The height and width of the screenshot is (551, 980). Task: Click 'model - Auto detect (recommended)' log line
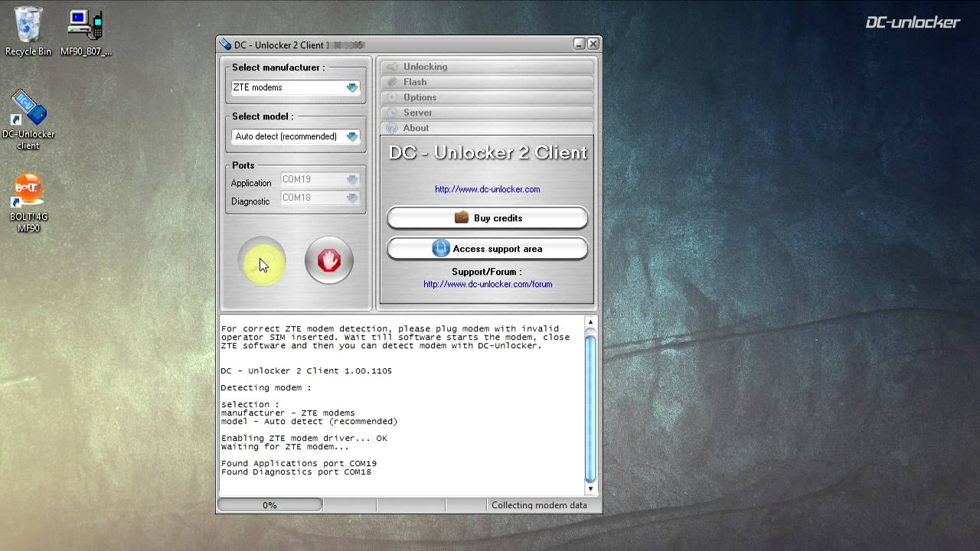click(309, 422)
